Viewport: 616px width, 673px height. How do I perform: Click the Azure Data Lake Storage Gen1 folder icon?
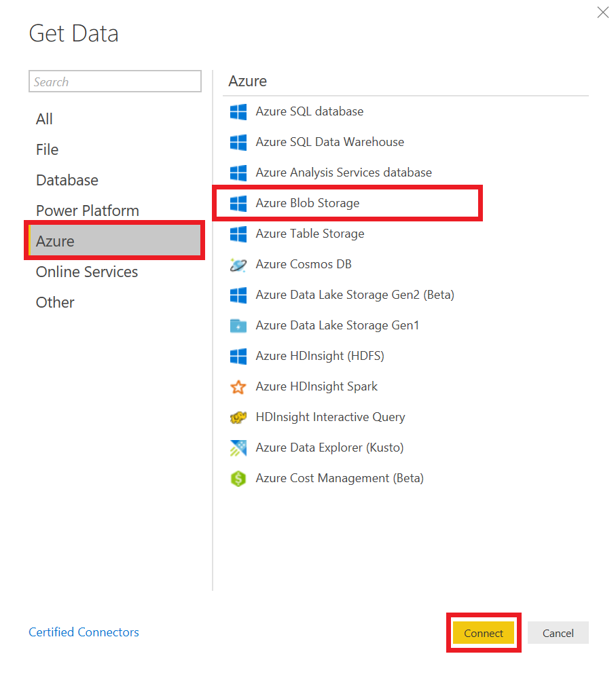(238, 326)
